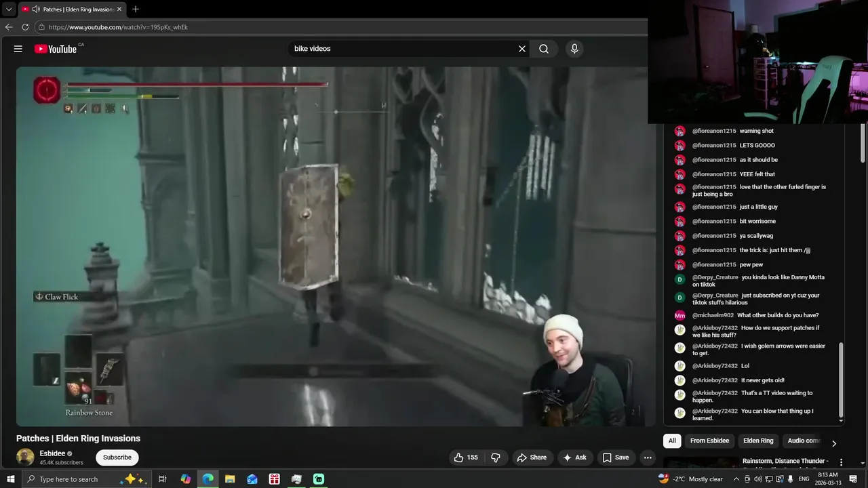Viewport: 868px width, 488px height.
Task: Mute tab via speaker icon on tab
Action: [x=35, y=9]
